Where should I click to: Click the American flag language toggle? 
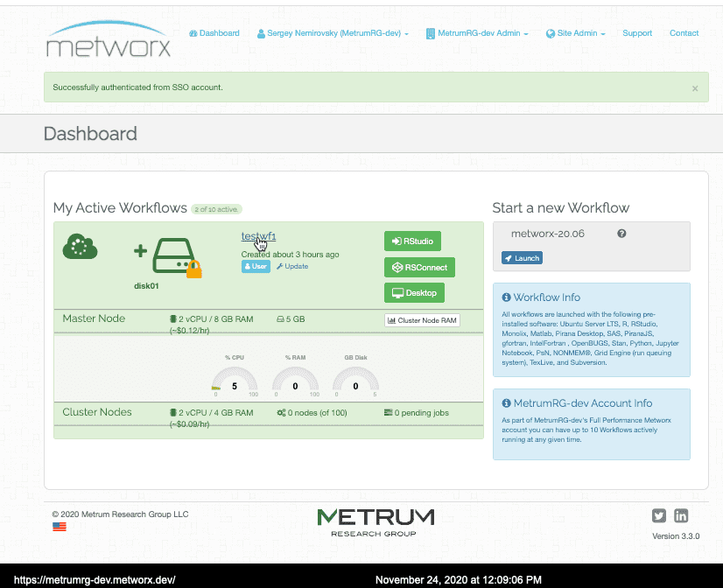coord(59,527)
